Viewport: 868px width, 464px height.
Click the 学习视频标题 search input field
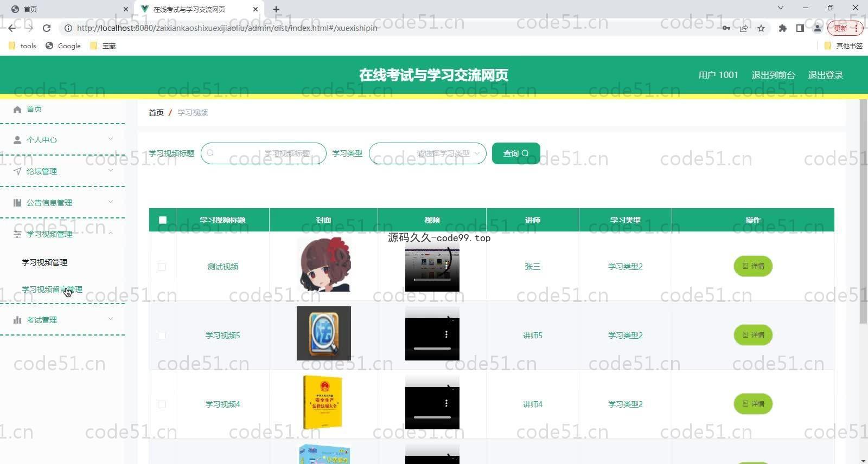click(x=264, y=153)
